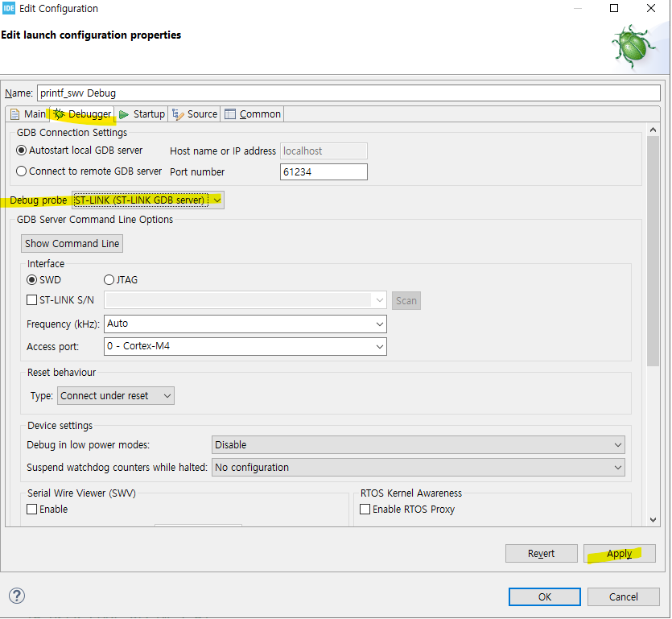672x619 pixels.
Task: Click the GDB Server Command Line Options label
Action: click(x=95, y=220)
